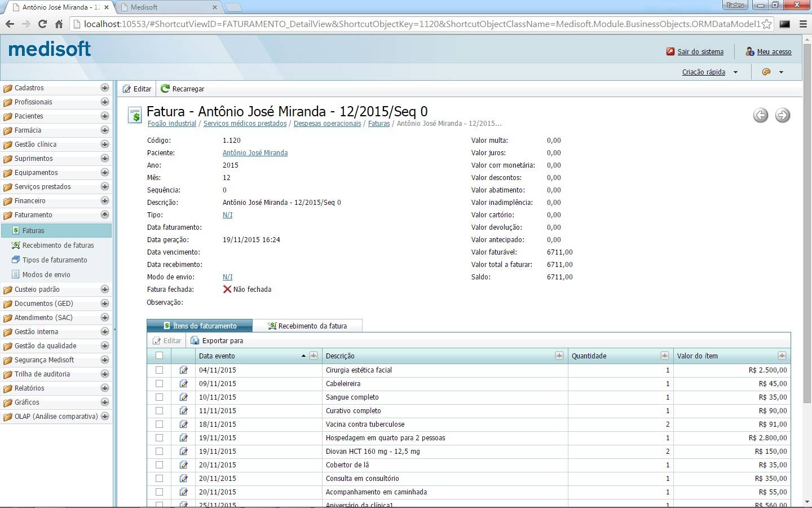Open Recebimento de faturas in navigation
Viewport: 812px width, 508px height.
click(58, 246)
